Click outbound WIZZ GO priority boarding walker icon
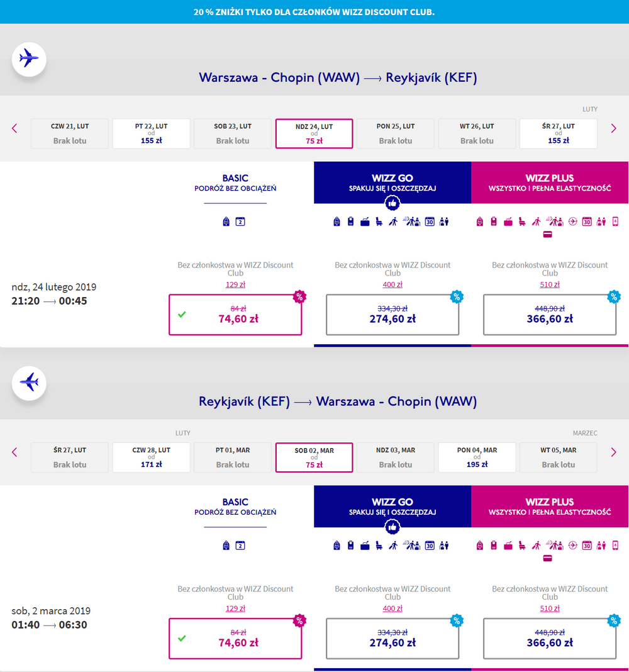The width and height of the screenshot is (629, 672). 393,221
